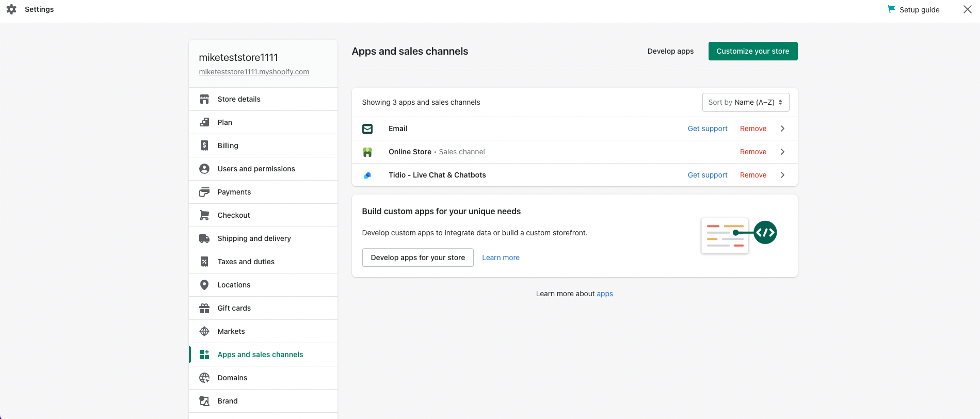Screen dimensions: 980x419
Task: Click the Taxes and duties receipt icon
Action: pyautogui.click(x=204, y=262)
